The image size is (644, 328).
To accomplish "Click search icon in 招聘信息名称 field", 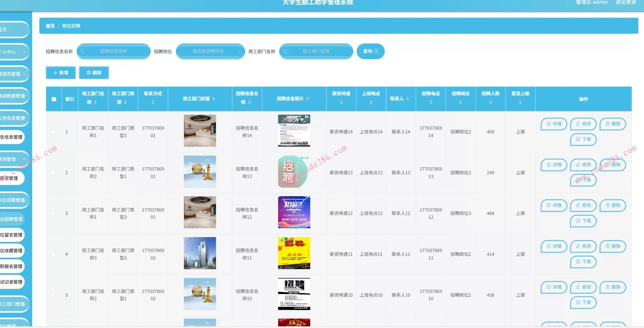I will pos(82,51).
